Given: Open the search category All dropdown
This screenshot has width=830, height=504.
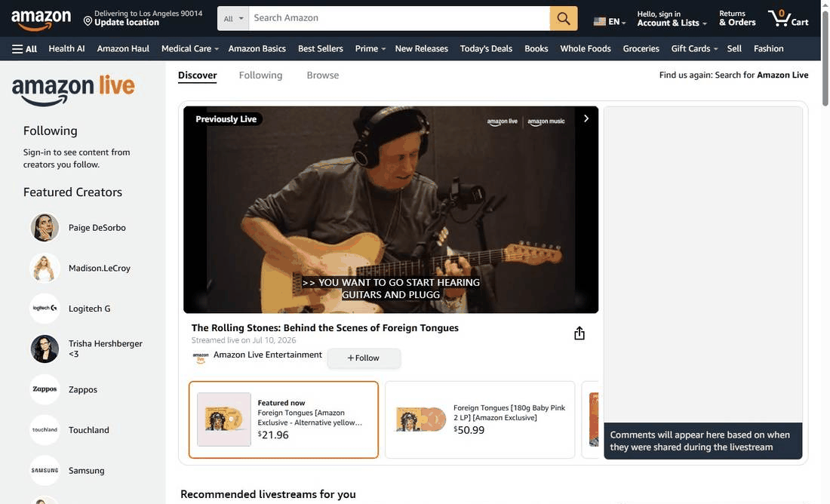Looking at the screenshot, I should (233, 19).
